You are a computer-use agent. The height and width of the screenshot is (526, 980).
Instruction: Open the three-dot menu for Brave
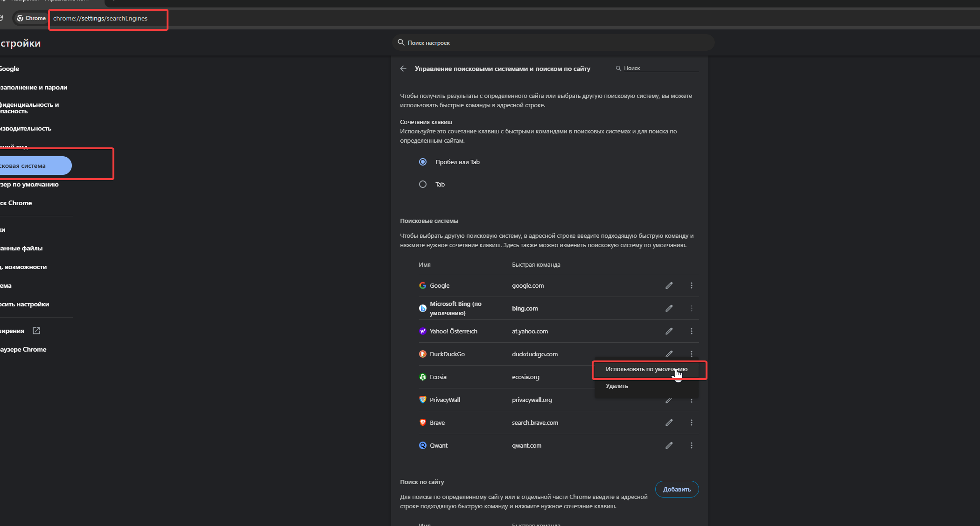(691, 422)
